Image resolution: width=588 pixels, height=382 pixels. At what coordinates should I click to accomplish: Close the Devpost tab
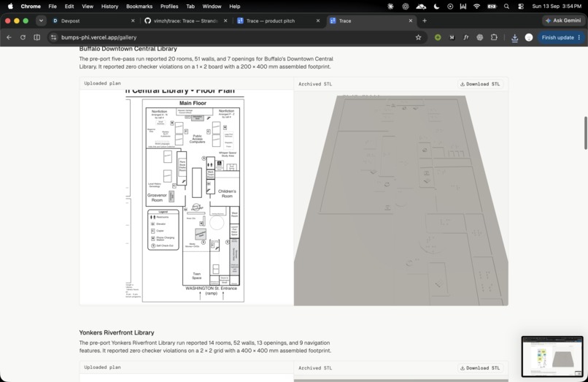coord(133,20)
